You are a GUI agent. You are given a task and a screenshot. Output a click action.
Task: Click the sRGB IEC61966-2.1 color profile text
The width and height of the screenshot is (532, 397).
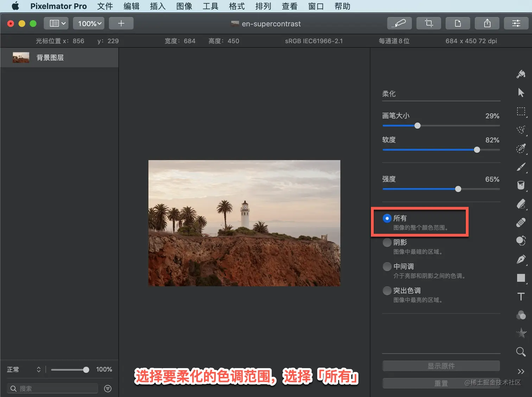pyautogui.click(x=314, y=41)
